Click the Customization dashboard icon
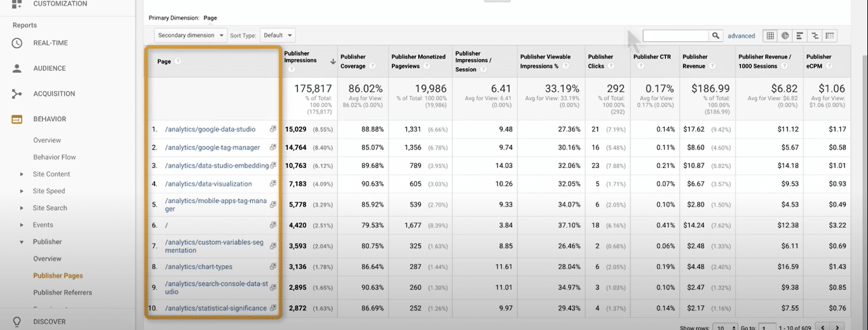The width and height of the screenshot is (868, 330). [17, 4]
